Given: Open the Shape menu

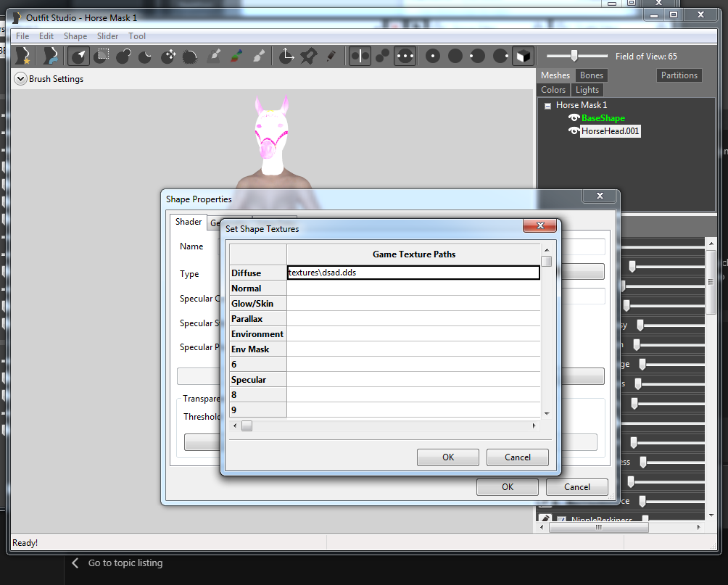Looking at the screenshot, I should [x=75, y=36].
